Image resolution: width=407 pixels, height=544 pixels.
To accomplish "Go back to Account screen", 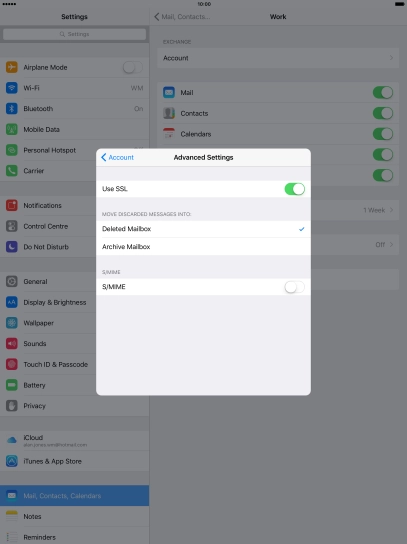I will [117, 158].
